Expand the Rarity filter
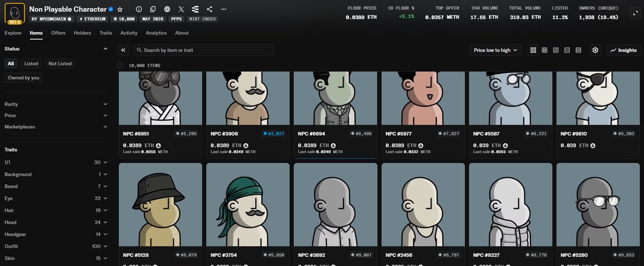This screenshot has height=266, width=644. 56,104
